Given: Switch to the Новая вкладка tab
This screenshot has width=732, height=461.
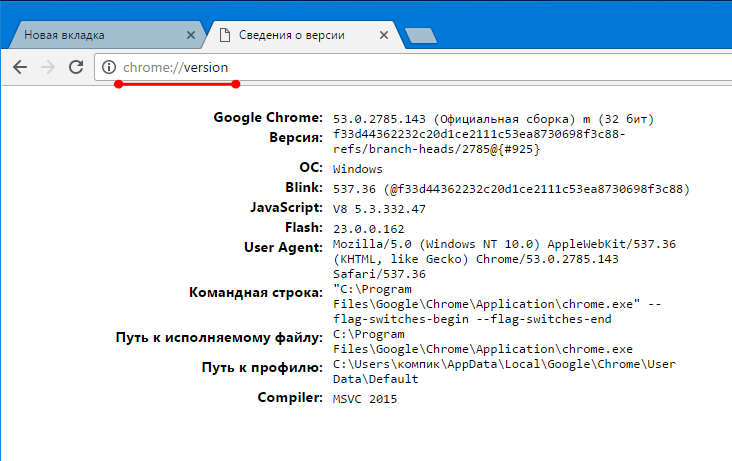Looking at the screenshot, I should (106, 35).
